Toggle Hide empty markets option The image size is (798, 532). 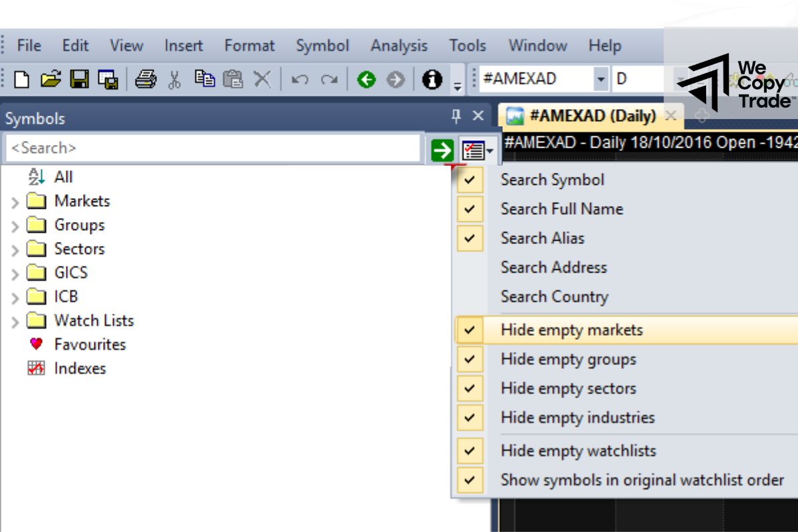click(571, 330)
